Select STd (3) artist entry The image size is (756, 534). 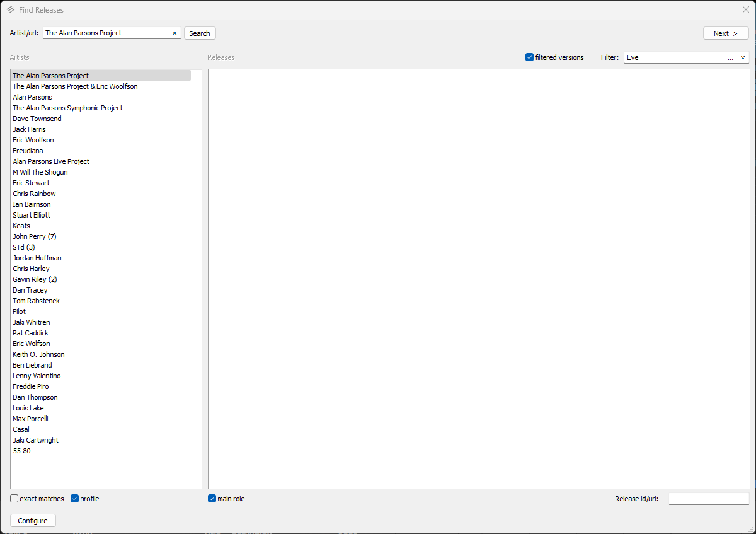(101, 247)
